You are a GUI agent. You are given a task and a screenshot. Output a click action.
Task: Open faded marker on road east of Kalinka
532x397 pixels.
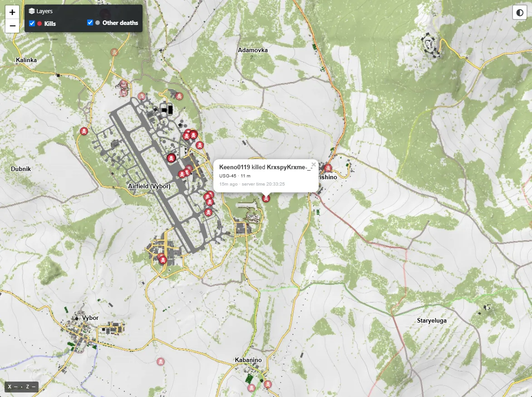pos(114,52)
